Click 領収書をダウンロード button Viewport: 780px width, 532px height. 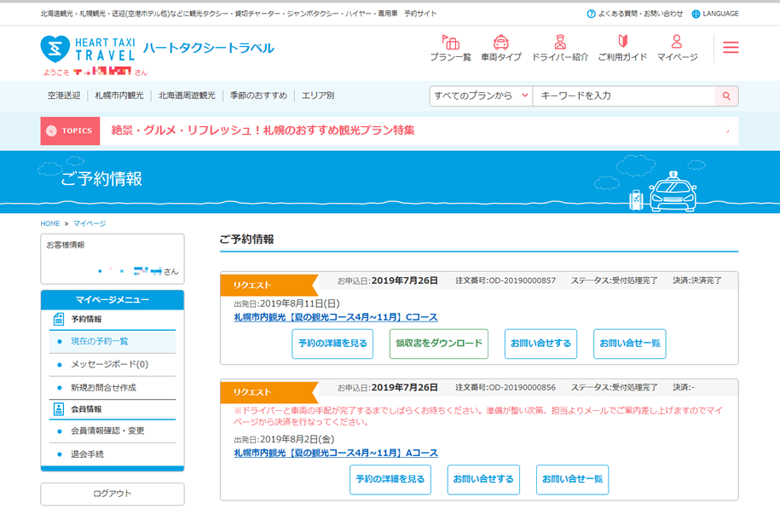coord(439,344)
